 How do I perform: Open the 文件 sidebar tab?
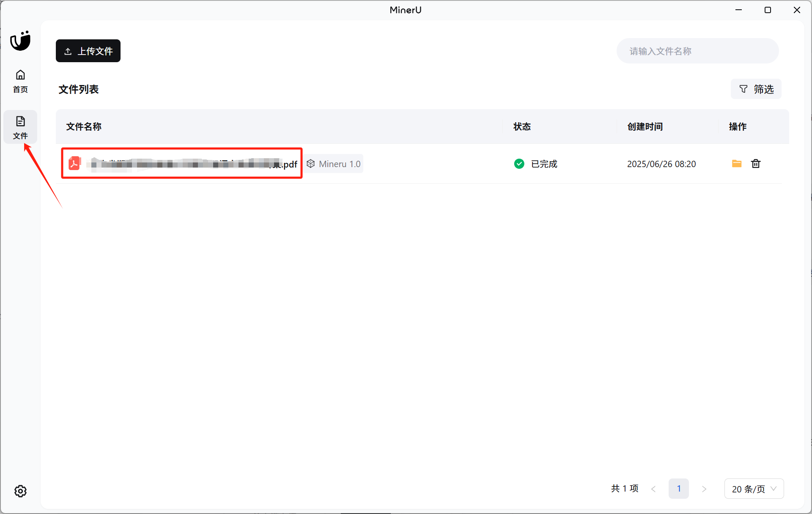pyautogui.click(x=20, y=127)
